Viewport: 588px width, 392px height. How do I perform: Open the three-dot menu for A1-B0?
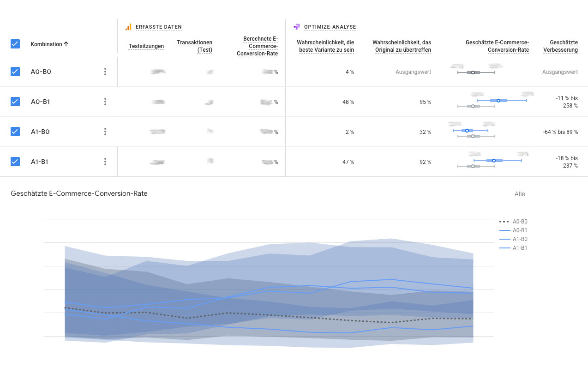click(x=105, y=132)
